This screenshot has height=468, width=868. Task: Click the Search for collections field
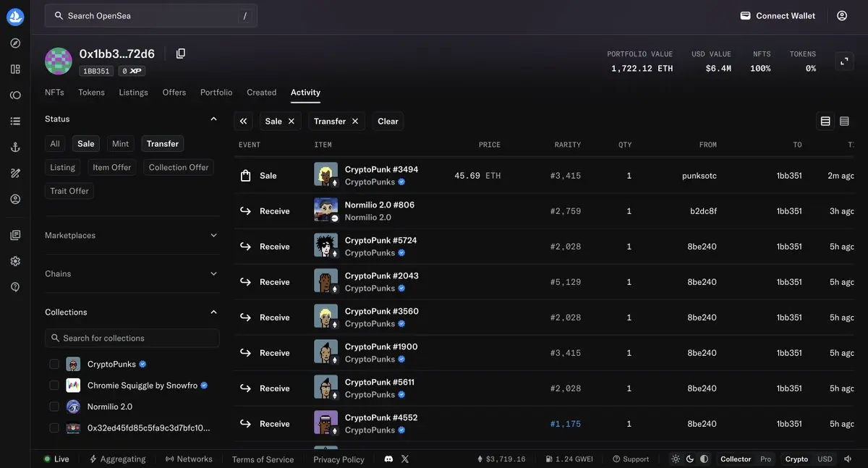(x=132, y=338)
